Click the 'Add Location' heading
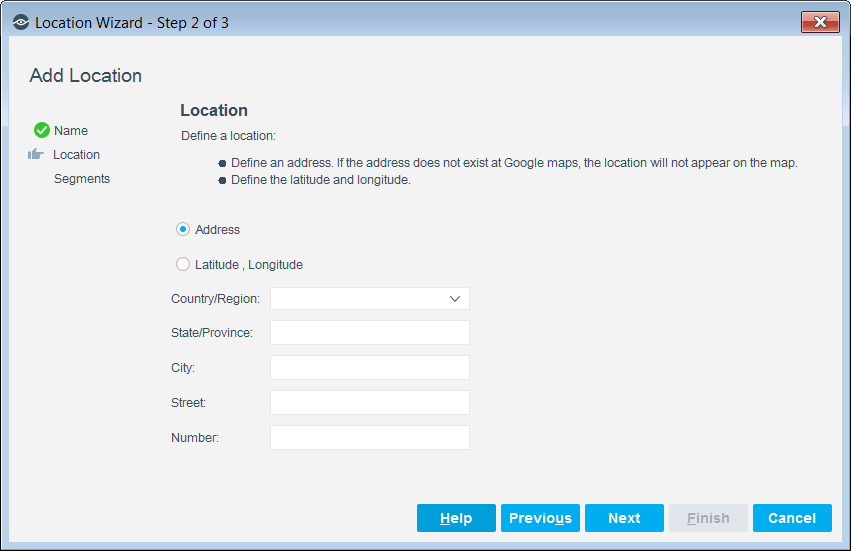This screenshot has width=851, height=551. pos(86,75)
